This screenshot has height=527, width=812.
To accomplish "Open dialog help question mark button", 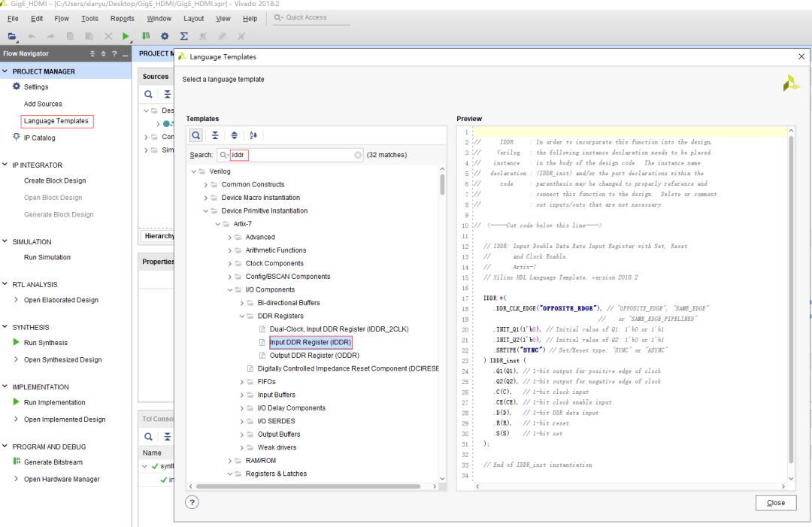I will pyautogui.click(x=192, y=502).
